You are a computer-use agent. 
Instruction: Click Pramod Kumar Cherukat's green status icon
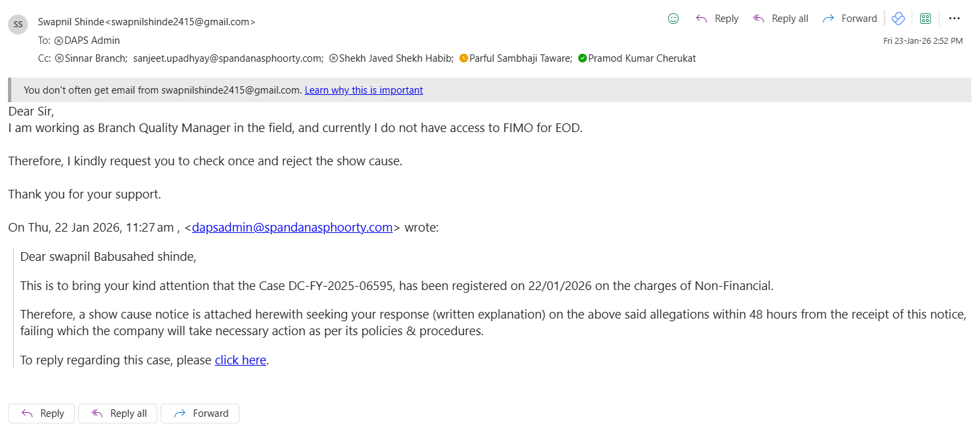(582, 58)
